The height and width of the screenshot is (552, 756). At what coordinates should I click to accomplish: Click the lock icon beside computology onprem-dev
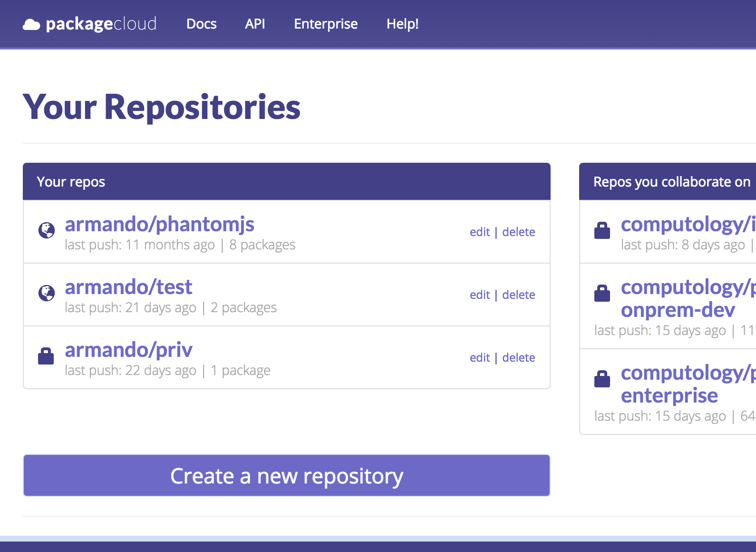[x=602, y=293]
